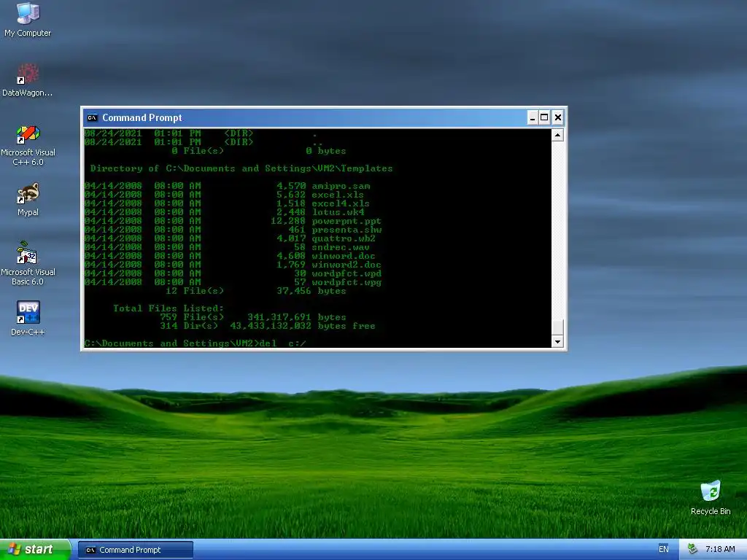Click the presenta.shw file name
Screen dimensions: 747x560
click(347, 230)
